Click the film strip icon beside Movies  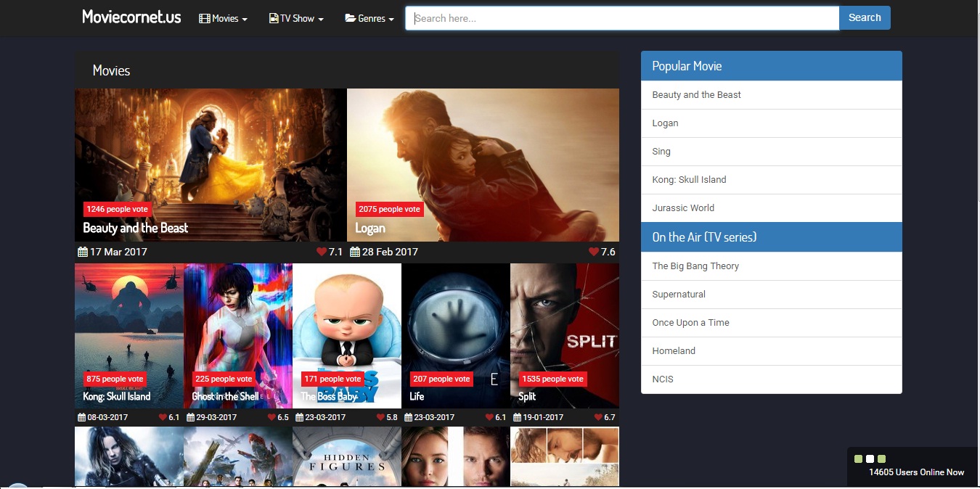click(x=204, y=18)
